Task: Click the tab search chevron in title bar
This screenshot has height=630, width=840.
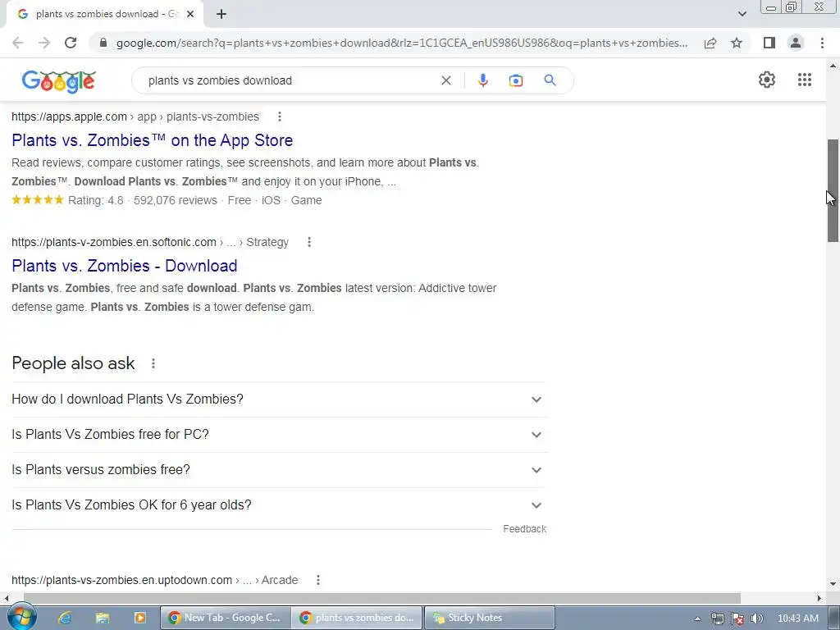Action: tap(742, 14)
